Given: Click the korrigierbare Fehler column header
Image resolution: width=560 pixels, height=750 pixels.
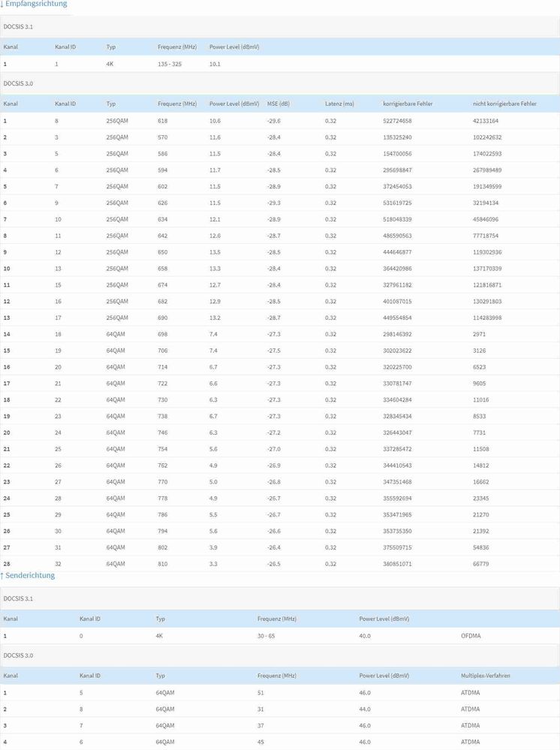Looking at the screenshot, I should pos(408,104).
